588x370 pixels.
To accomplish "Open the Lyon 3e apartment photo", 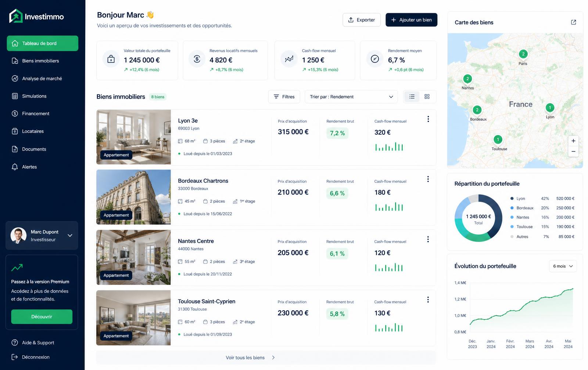I will pyautogui.click(x=134, y=137).
